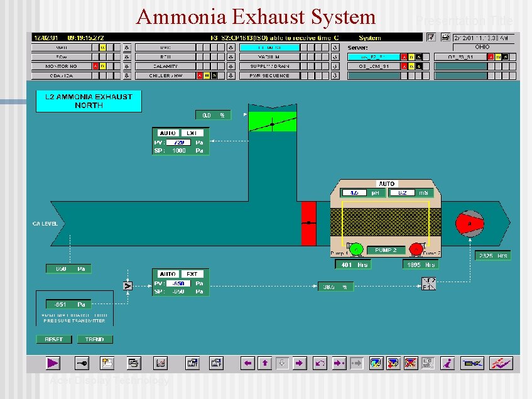
Task: Toggle AUTO mode on lower pressure controller
Action: tap(167, 274)
